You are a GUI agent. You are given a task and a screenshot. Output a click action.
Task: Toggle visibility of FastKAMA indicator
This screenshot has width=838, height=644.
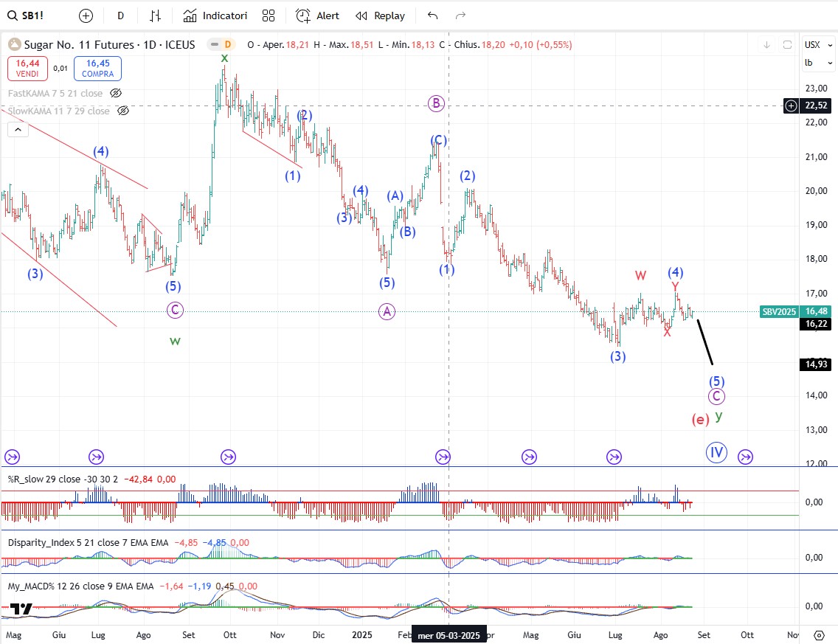pos(116,93)
